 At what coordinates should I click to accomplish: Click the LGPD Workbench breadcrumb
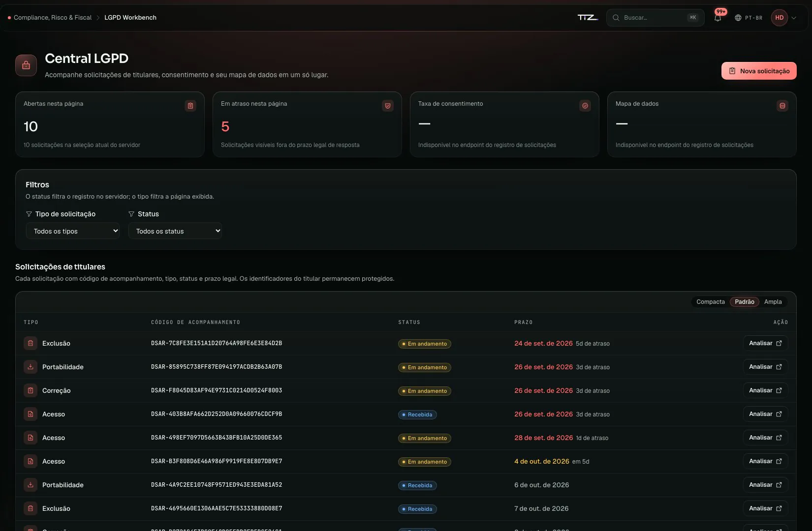130,18
